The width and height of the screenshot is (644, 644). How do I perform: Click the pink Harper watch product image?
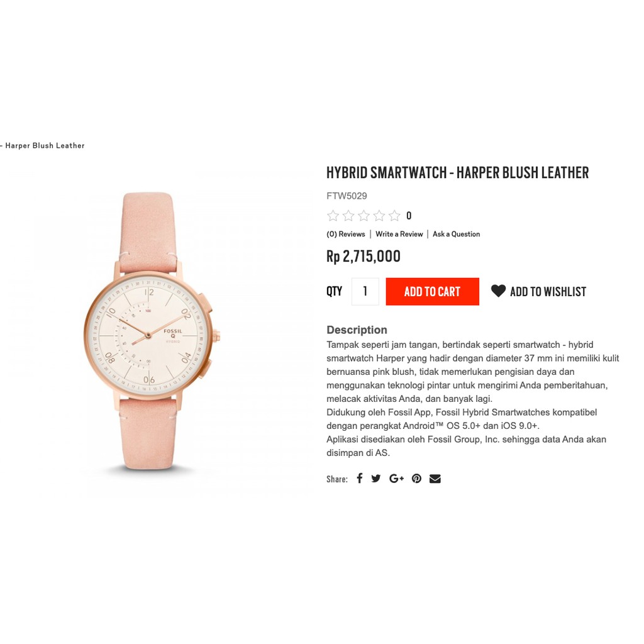tap(152, 331)
